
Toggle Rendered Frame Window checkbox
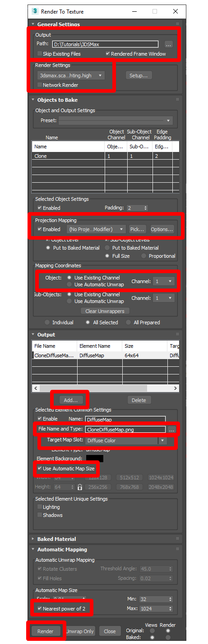(x=107, y=54)
